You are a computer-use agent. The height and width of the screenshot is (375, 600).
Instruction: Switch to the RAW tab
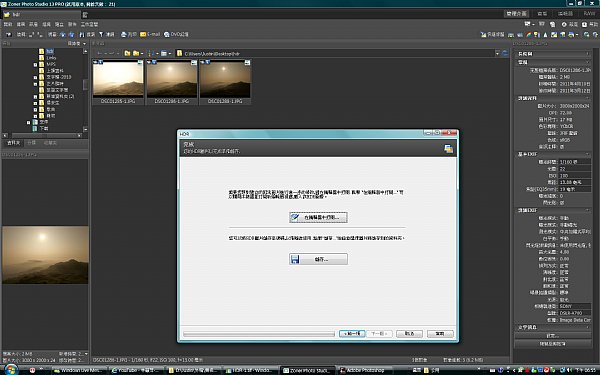click(589, 14)
